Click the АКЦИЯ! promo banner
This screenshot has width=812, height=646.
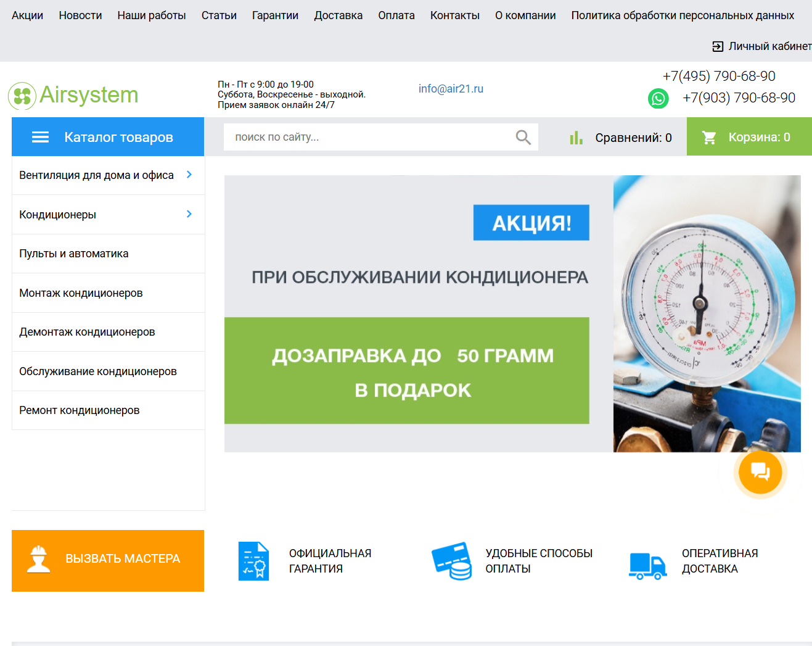point(531,222)
